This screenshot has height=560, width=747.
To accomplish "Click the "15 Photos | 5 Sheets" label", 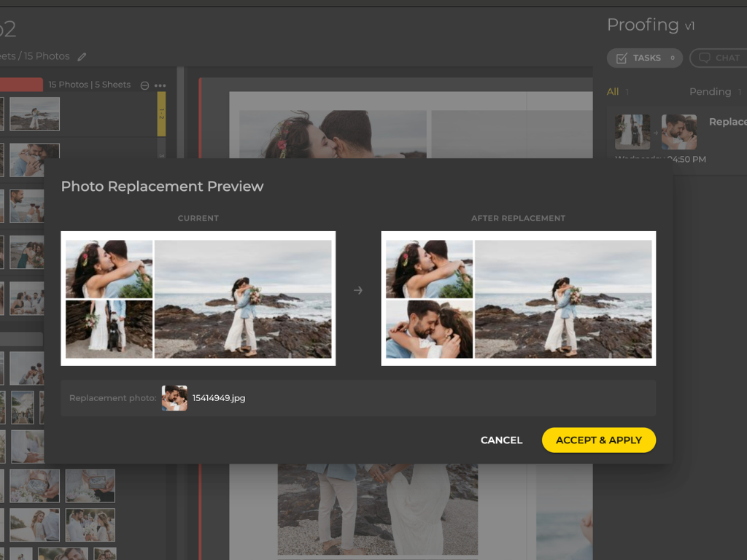I will 90,85.
